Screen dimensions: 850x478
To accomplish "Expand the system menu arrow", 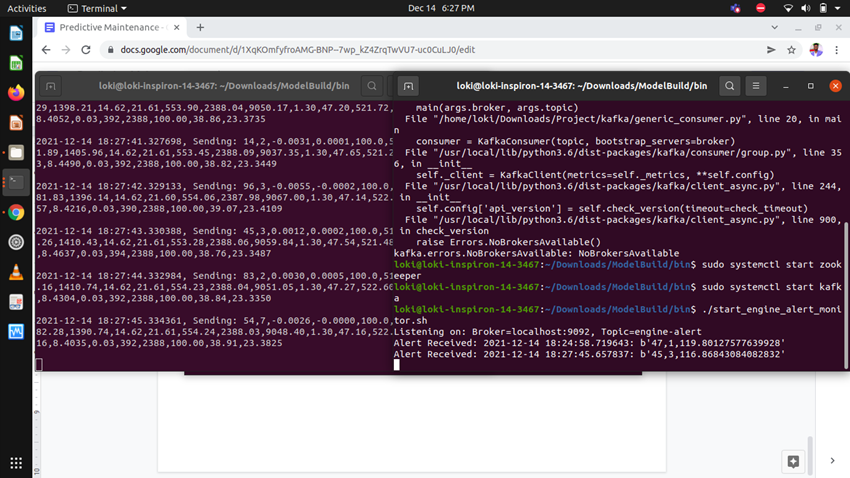I will 838,8.
